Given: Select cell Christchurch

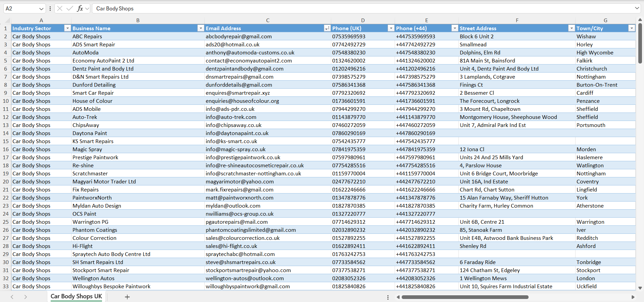Looking at the screenshot, I should pyautogui.click(x=605, y=69).
